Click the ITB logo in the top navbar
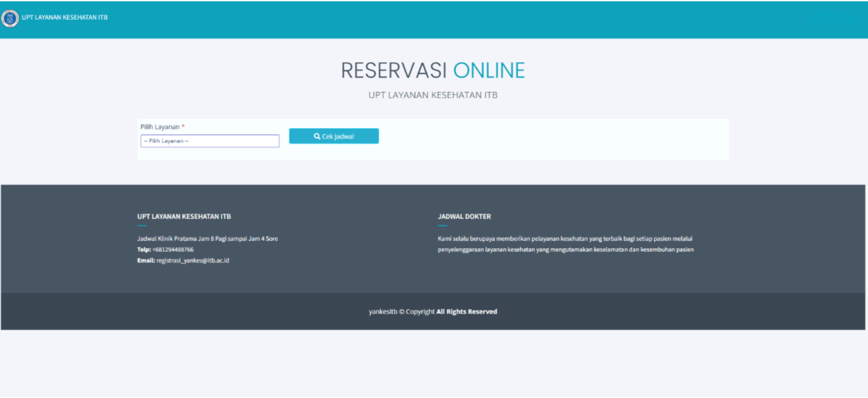 click(10, 18)
